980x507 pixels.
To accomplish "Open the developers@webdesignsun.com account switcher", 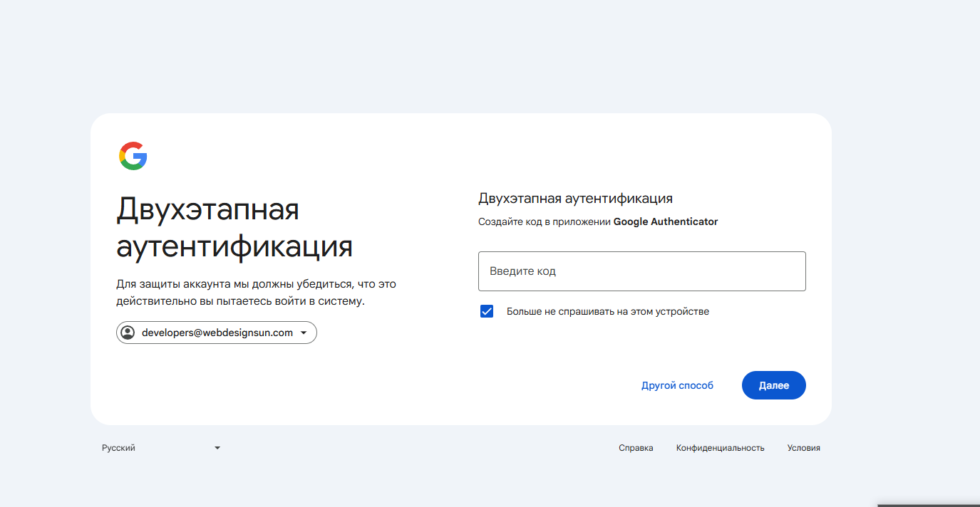I will point(217,333).
